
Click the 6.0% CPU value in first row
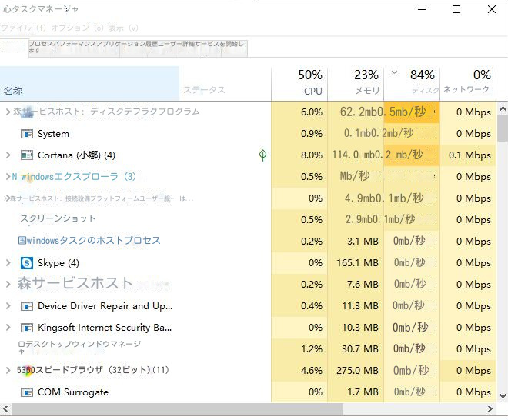click(x=312, y=112)
